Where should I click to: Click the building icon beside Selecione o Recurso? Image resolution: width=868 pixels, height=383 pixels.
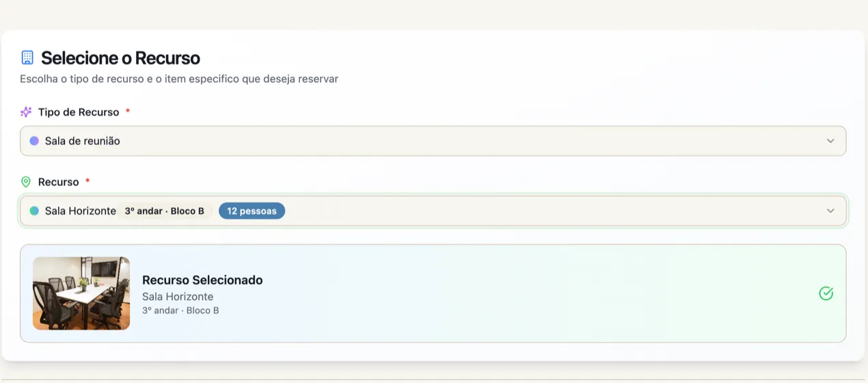pos(27,57)
